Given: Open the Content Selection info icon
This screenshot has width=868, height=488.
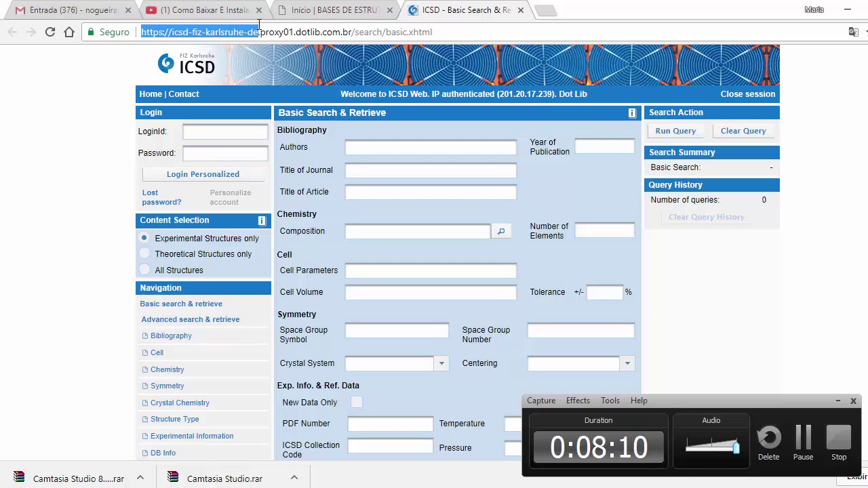Looking at the screenshot, I should [x=262, y=221].
